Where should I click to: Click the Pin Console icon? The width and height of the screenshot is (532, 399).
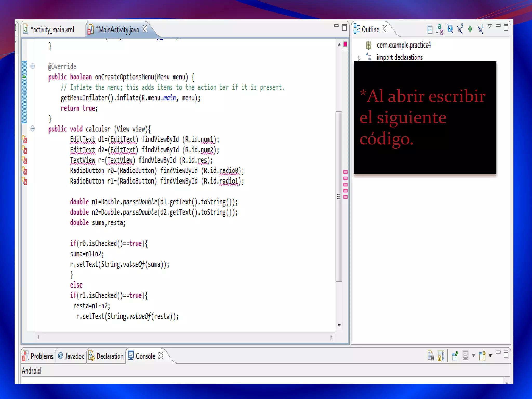(455, 356)
